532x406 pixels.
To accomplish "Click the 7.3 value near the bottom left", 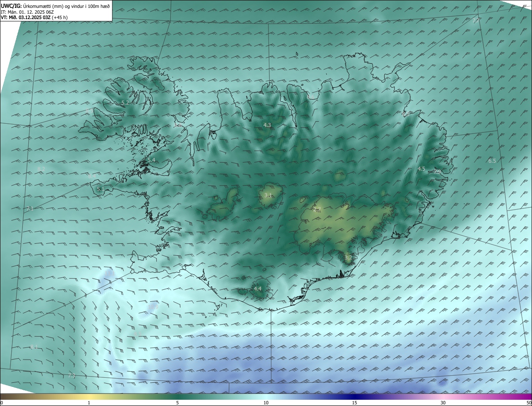I will 71,376.
